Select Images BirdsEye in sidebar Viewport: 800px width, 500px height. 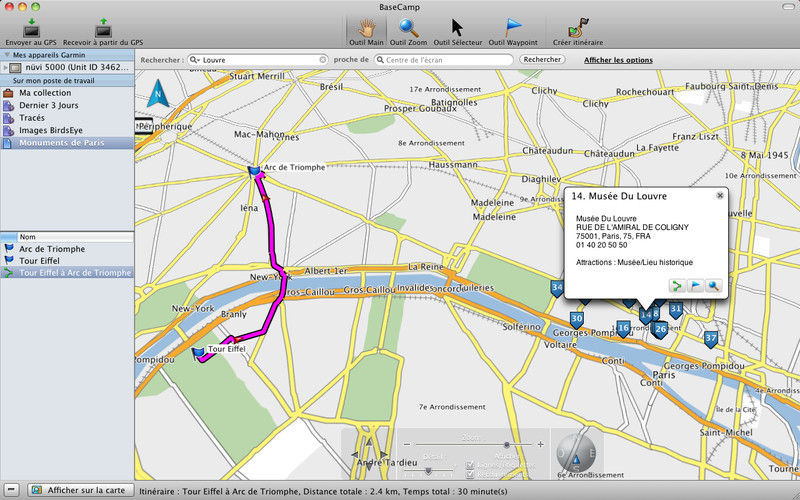click(x=67, y=130)
